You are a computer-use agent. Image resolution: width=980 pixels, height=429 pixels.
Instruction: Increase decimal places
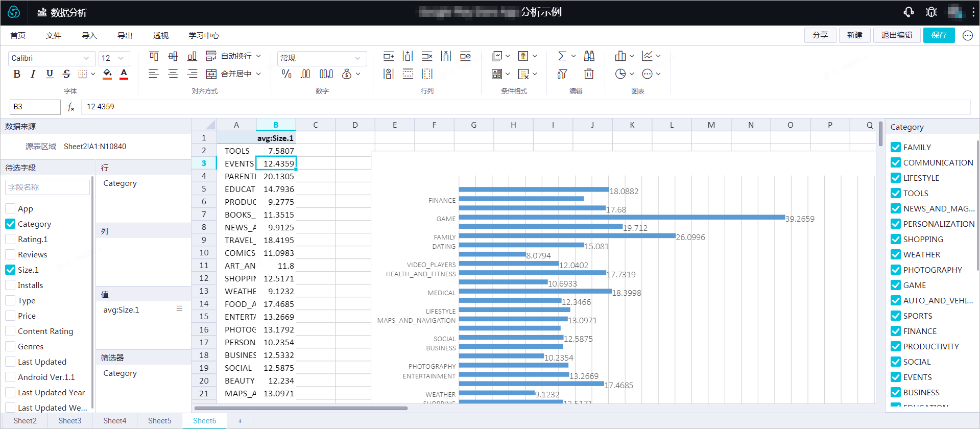(x=326, y=74)
